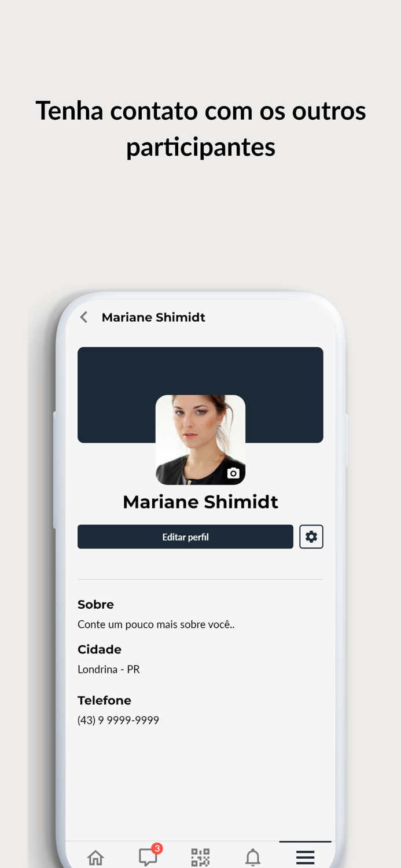The width and height of the screenshot is (401, 868).
Task: Open the chat messages icon
Action: (x=148, y=857)
